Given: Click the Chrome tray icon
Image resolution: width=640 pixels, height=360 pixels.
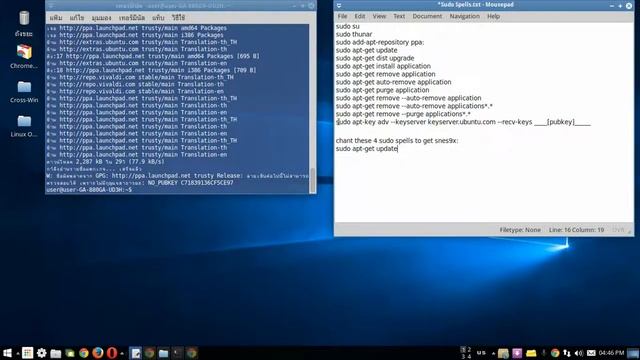Looking at the screenshot, I should (555, 353).
